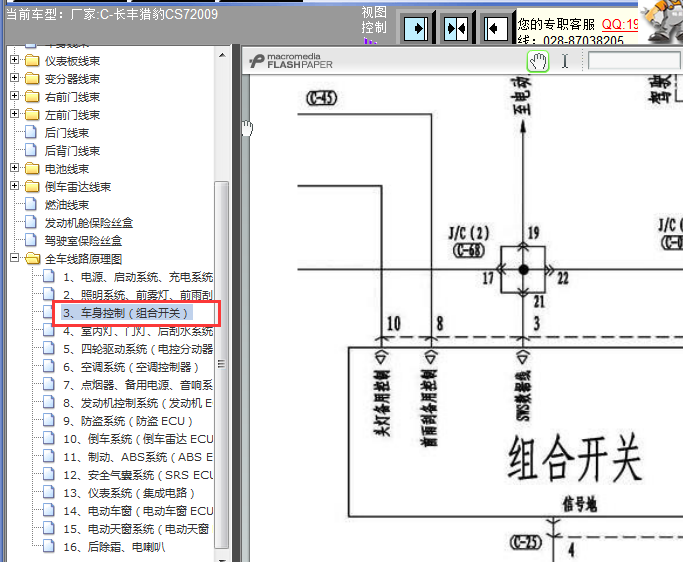Click document icon beside 6、空调系统
Viewport: 683px width, 562px height.
[x=49, y=366]
